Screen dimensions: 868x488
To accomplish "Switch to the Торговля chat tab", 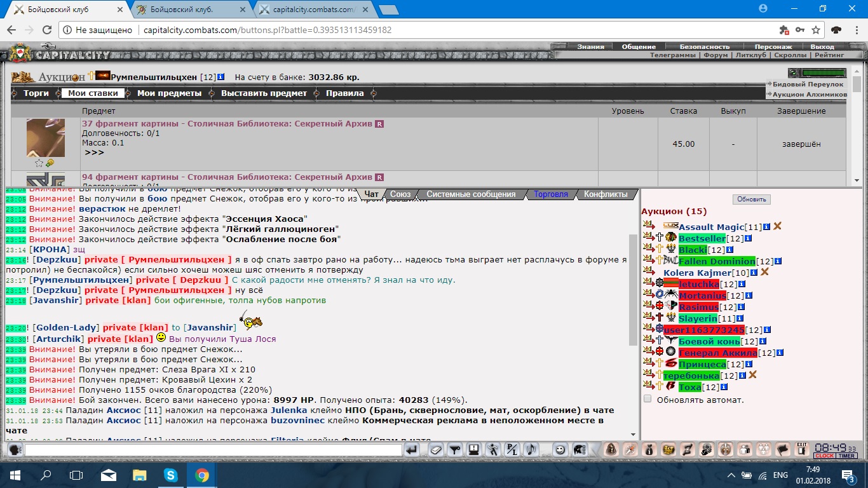I will click(x=551, y=194).
